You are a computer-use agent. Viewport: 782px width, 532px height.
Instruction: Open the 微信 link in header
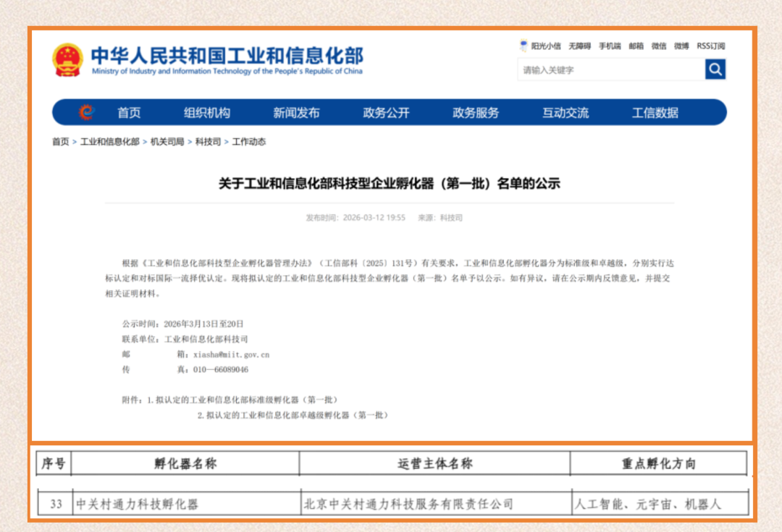(x=658, y=46)
